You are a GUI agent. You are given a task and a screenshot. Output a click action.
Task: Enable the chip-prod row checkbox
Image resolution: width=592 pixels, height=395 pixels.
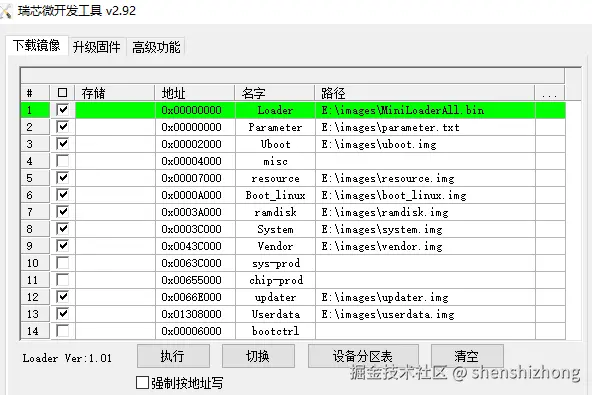coord(62,280)
